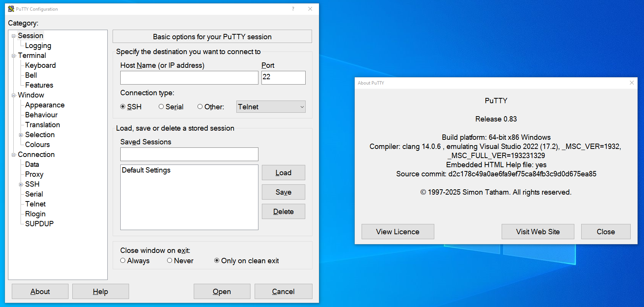Open the SSH settings category
The width and height of the screenshot is (644, 307).
[32, 184]
